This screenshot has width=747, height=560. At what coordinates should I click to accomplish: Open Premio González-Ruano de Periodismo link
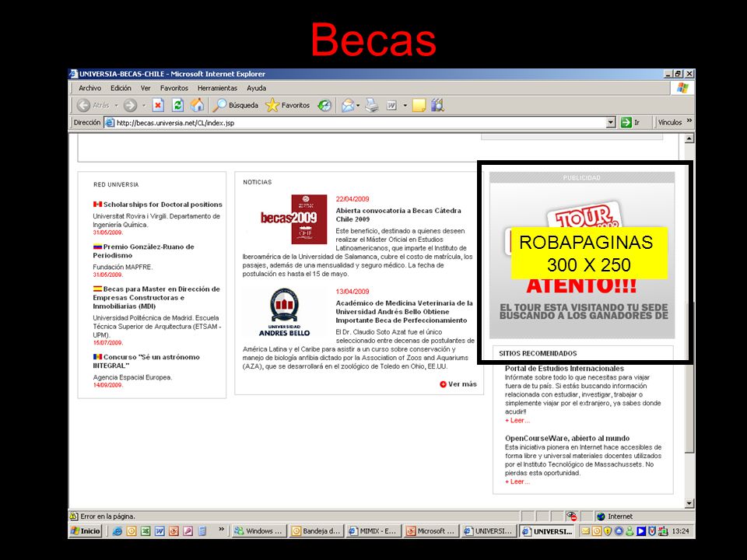click(x=143, y=251)
